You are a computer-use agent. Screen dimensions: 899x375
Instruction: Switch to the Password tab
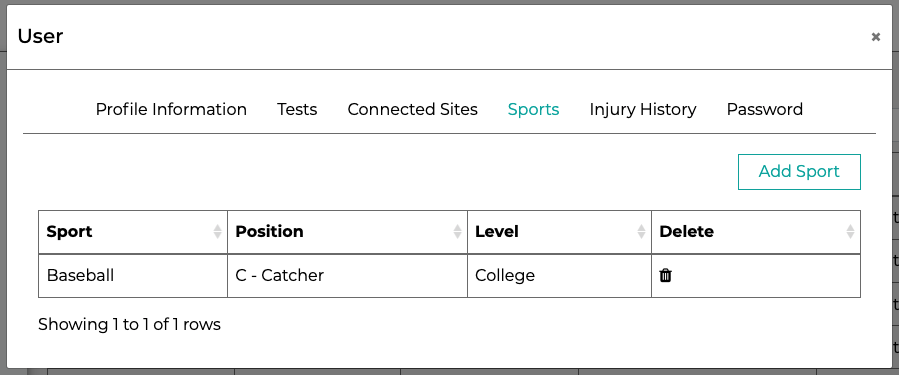pos(764,109)
